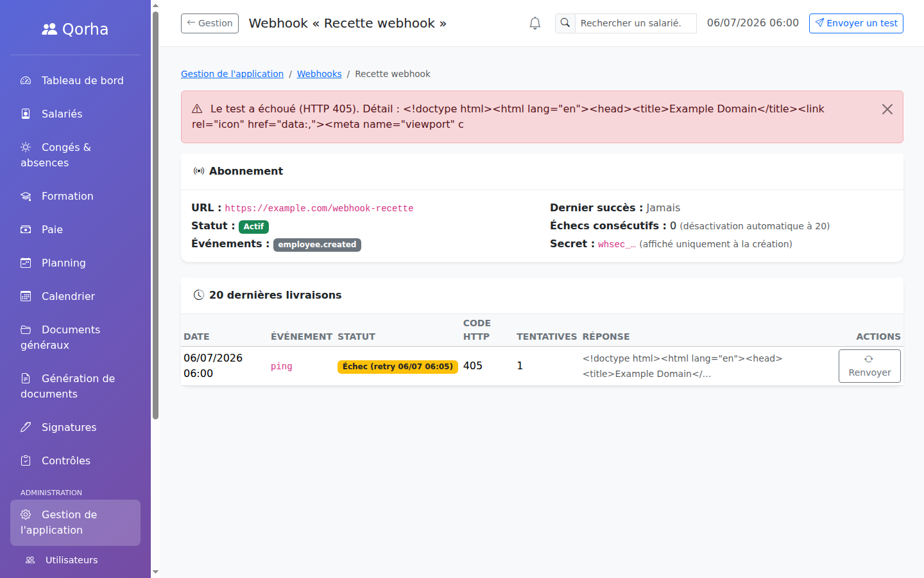Viewport: 924px width, 578px height.
Task: Click the Planning calendar icon
Action: click(26, 263)
